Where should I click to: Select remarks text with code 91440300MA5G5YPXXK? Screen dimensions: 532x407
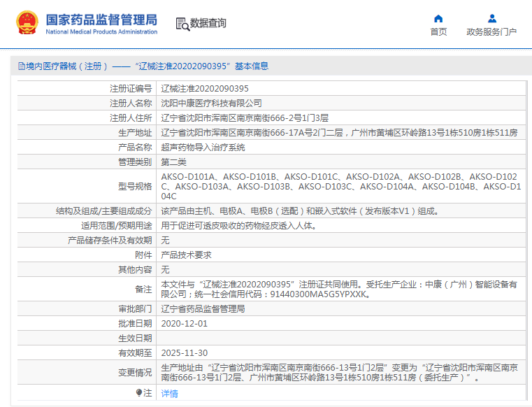point(339,290)
